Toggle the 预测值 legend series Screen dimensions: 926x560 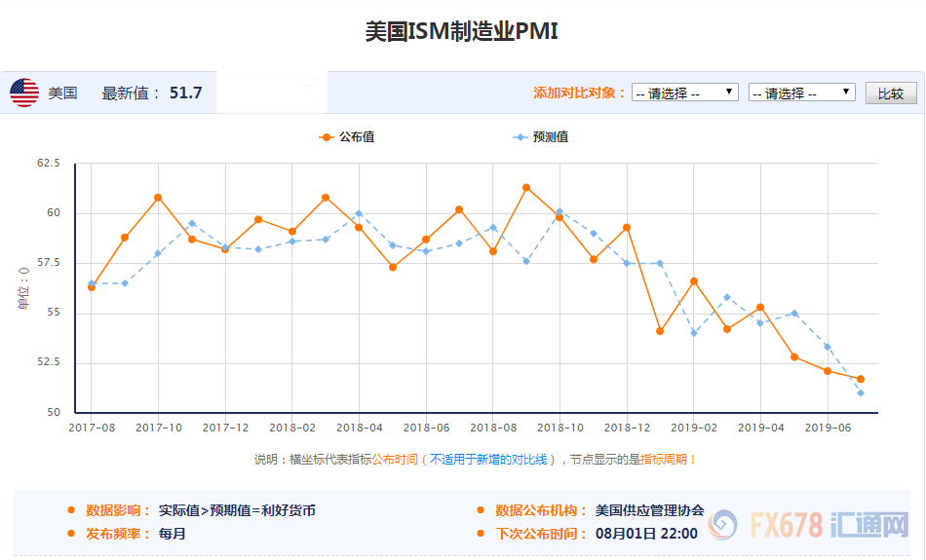point(541,137)
